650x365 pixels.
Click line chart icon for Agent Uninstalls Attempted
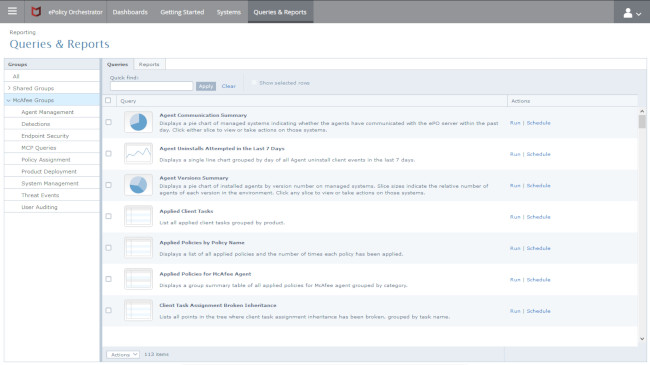coord(138,153)
